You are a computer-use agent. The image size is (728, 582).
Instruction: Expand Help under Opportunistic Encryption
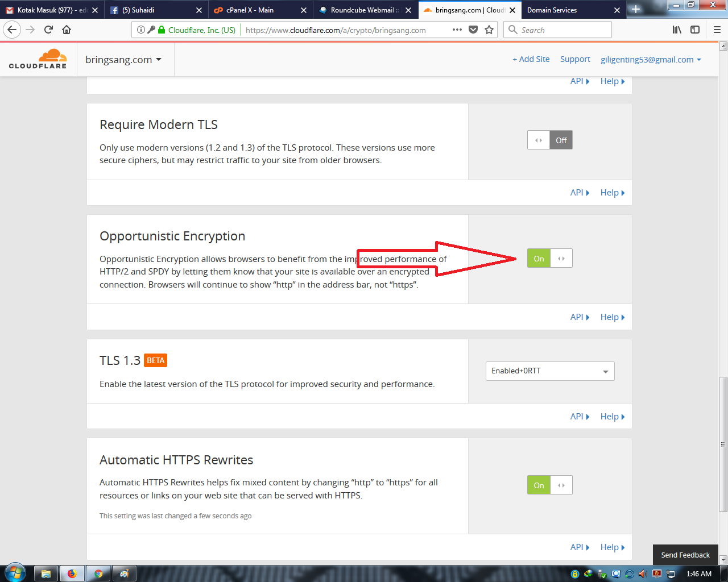(613, 317)
